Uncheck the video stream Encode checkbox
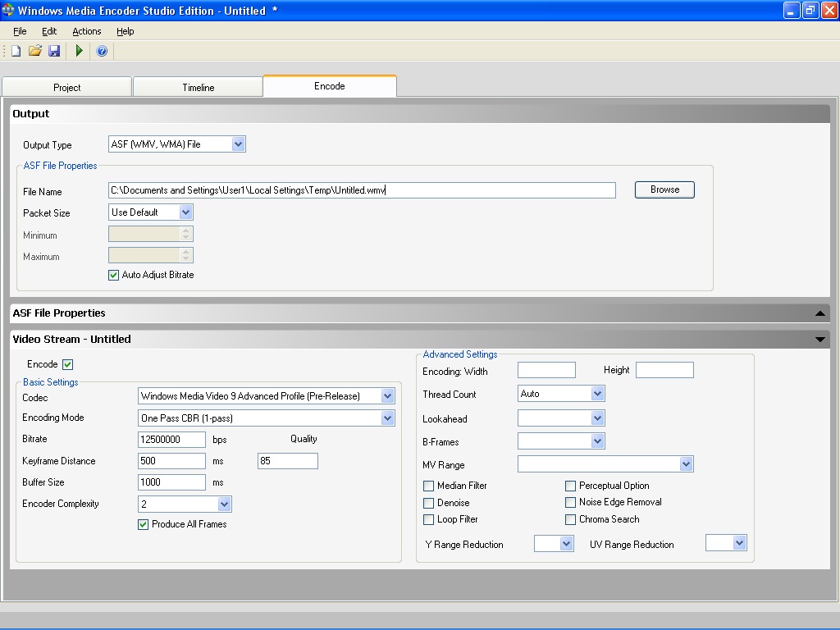This screenshot has width=840, height=630. click(x=67, y=365)
